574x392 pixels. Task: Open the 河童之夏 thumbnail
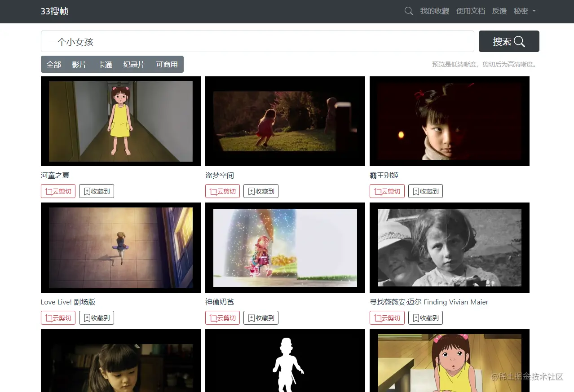[x=121, y=121]
